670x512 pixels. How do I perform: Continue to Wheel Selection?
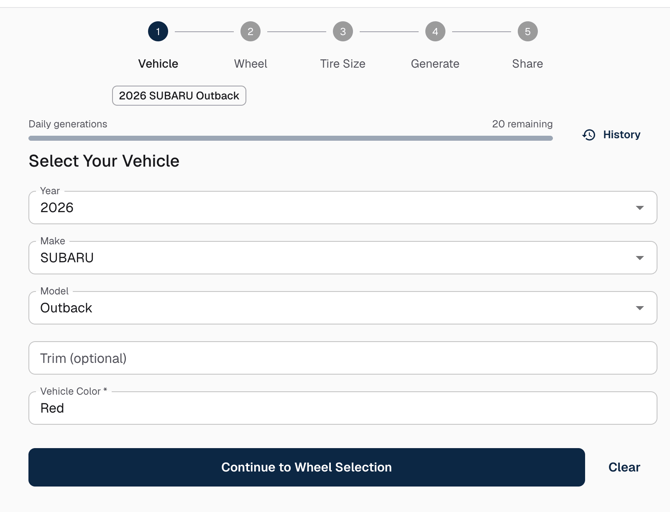click(x=306, y=467)
